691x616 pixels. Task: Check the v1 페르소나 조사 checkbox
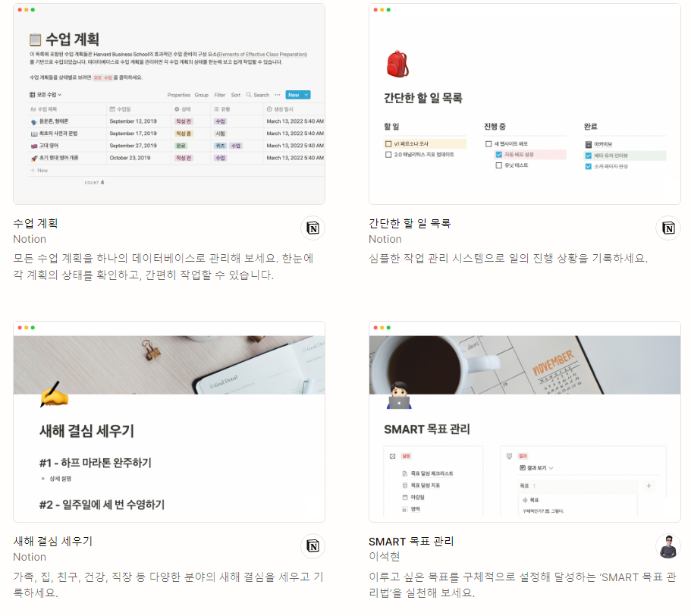pos(388,143)
